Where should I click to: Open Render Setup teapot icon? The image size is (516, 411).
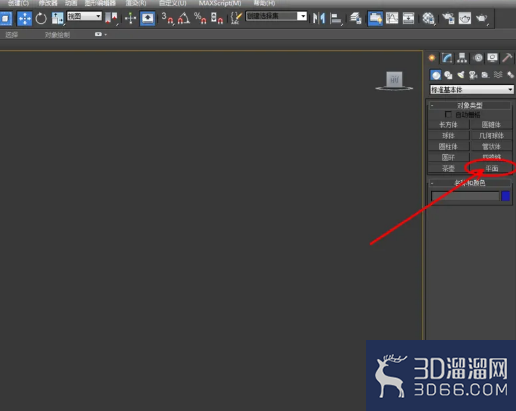pos(448,18)
